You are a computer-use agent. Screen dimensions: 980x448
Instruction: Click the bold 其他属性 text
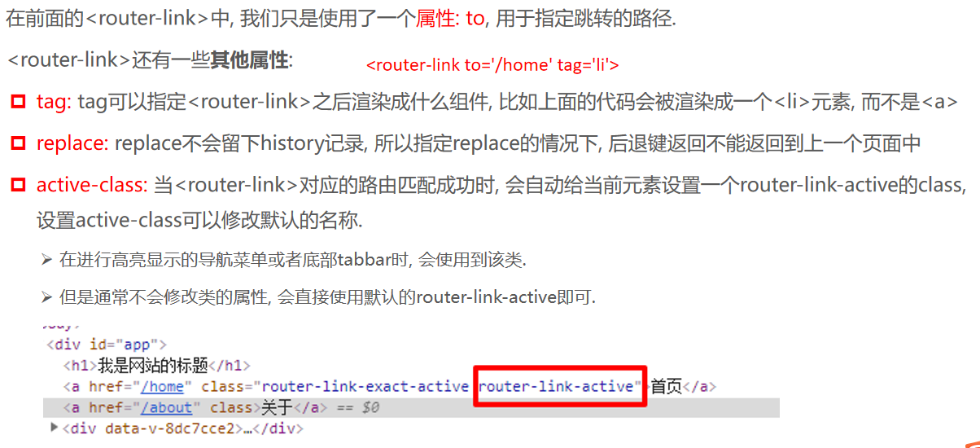(x=249, y=60)
